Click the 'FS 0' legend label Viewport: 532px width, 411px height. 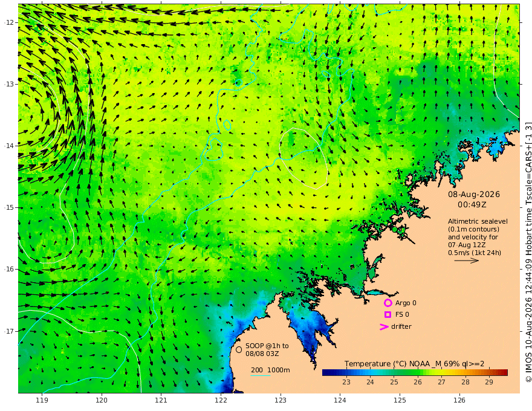click(x=402, y=315)
